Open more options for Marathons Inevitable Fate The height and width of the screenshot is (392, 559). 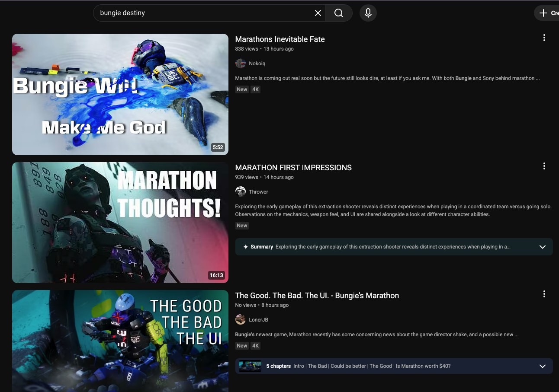[544, 38]
